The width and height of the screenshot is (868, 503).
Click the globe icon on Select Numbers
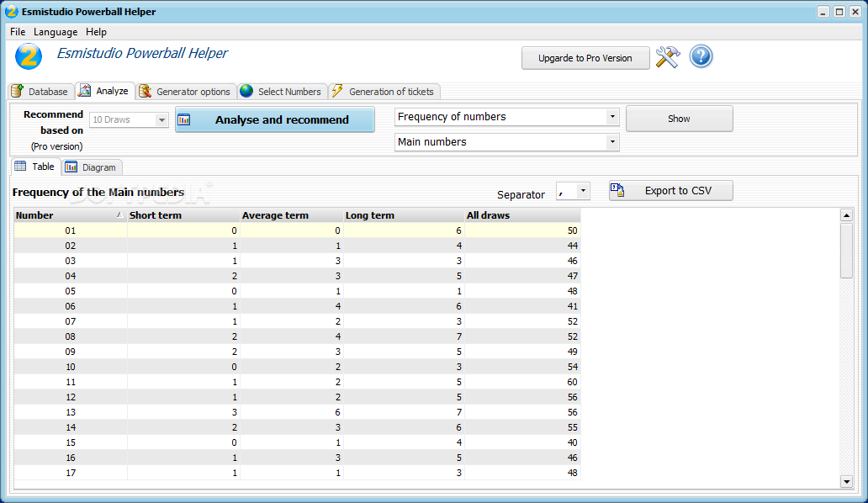(246, 91)
